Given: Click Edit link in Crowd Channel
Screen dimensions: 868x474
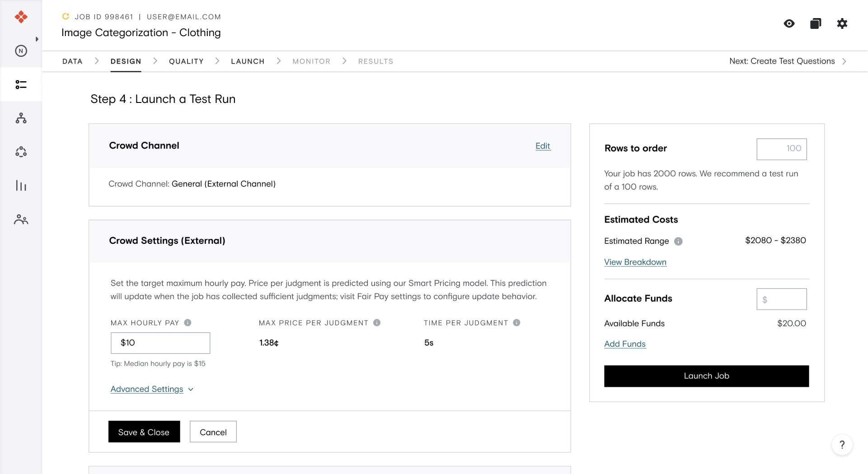Looking at the screenshot, I should coord(543,146).
